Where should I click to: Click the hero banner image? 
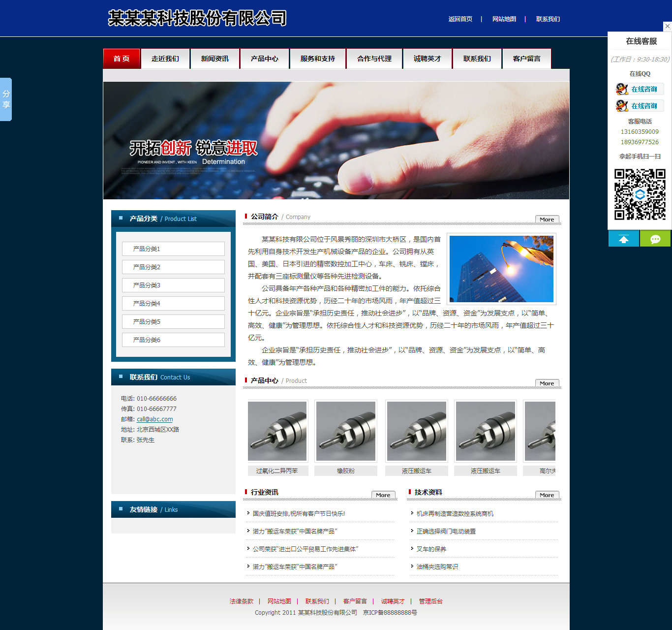pos(336,140)
